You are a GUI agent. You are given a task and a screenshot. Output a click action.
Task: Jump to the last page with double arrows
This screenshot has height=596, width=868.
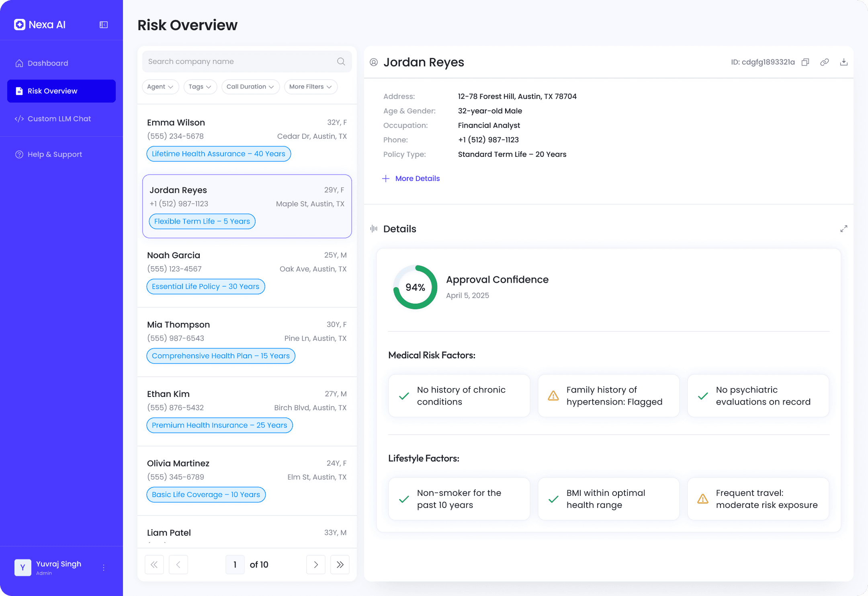[340, 565]
